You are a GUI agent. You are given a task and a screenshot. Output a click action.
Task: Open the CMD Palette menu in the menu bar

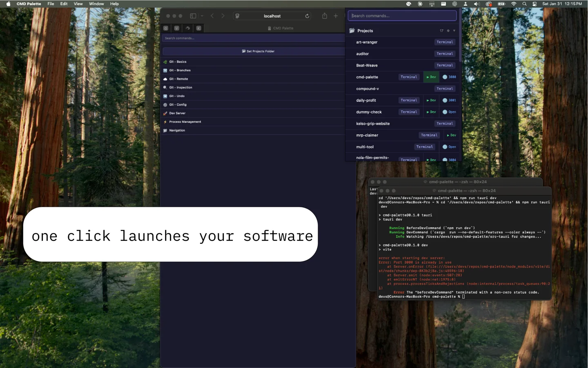(29, 4)
